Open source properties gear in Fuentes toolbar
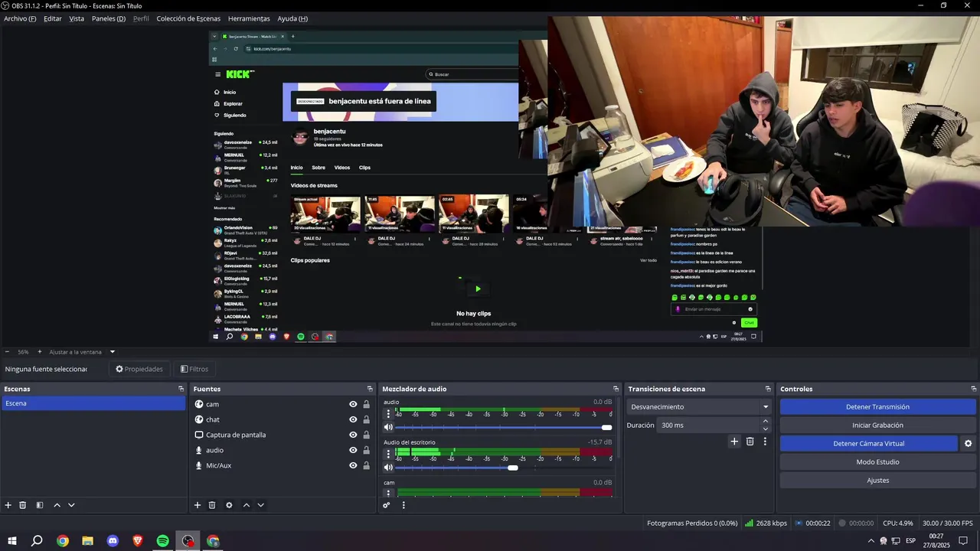 [229, 505]
